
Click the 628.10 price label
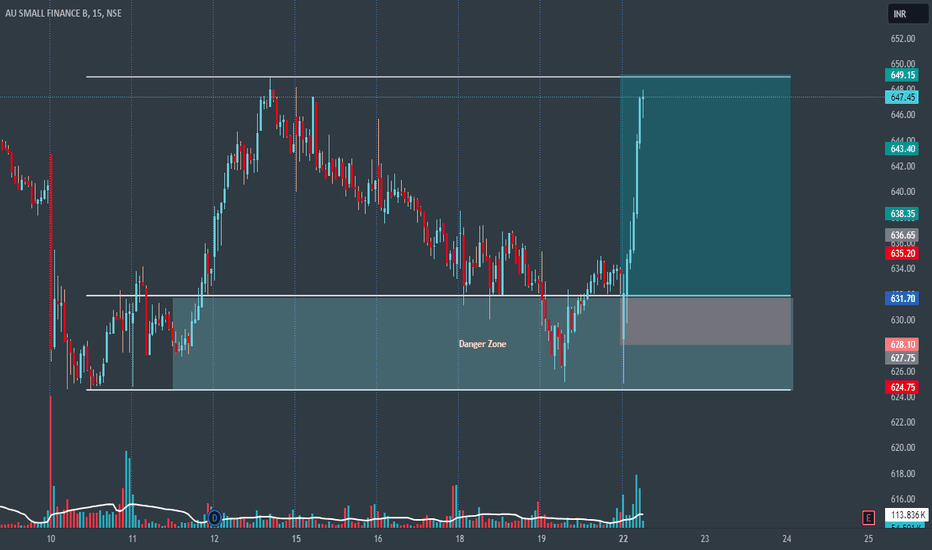pos(902,345)
